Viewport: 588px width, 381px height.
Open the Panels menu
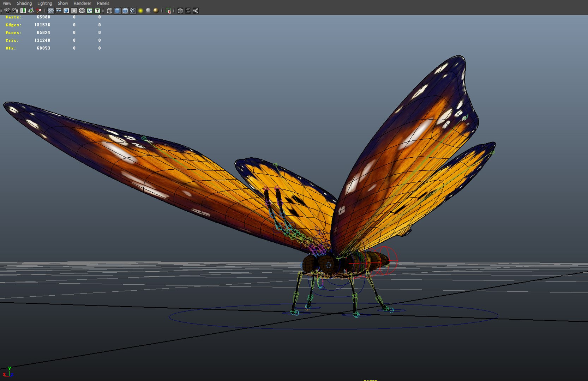pyautogui.click(x=103, y=3)
